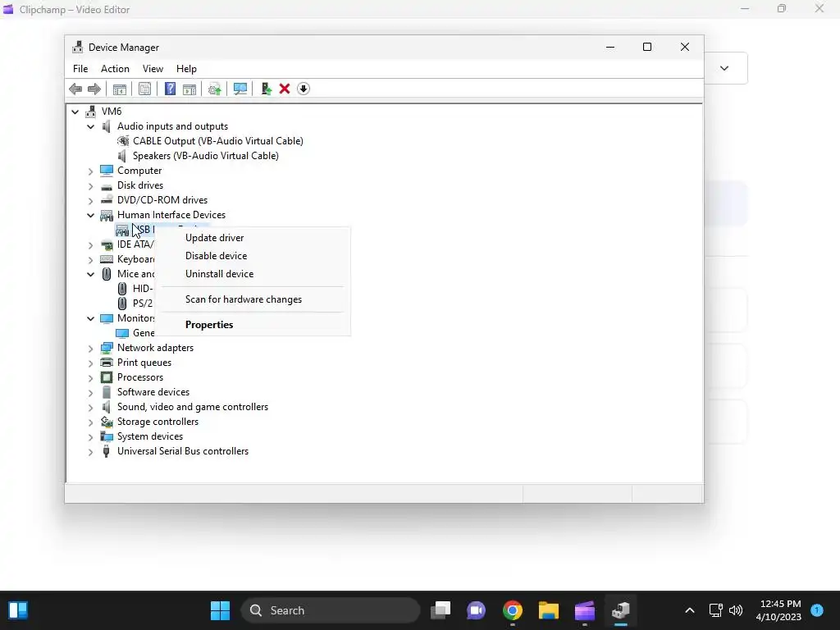Collapse the Monitors category
The height and width of the screenshot is (630, 840).
(90, 319)
